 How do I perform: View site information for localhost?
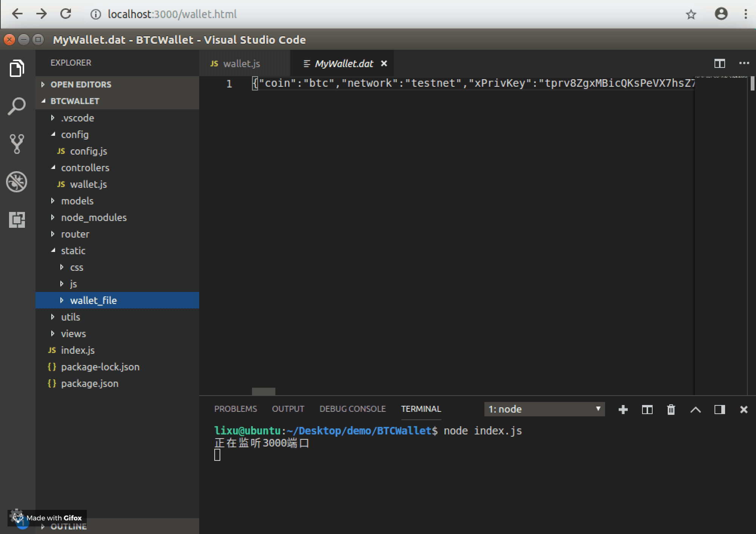pyautogui.click(x=96, y=14)
